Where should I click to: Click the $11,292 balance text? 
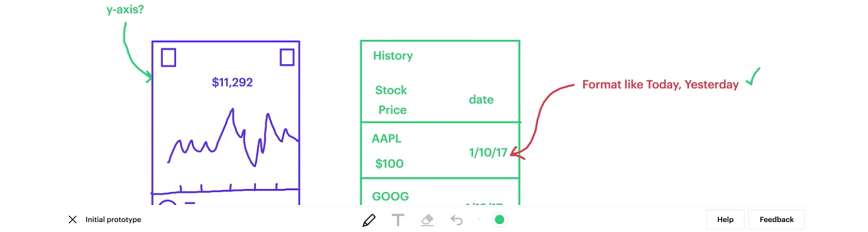[232, 82]
